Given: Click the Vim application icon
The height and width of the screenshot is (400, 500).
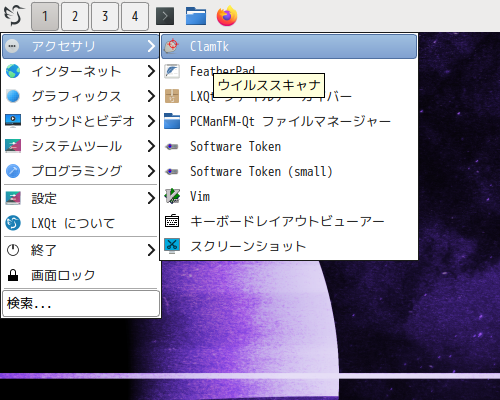Looking at the screenshot, I should [172, 196].
